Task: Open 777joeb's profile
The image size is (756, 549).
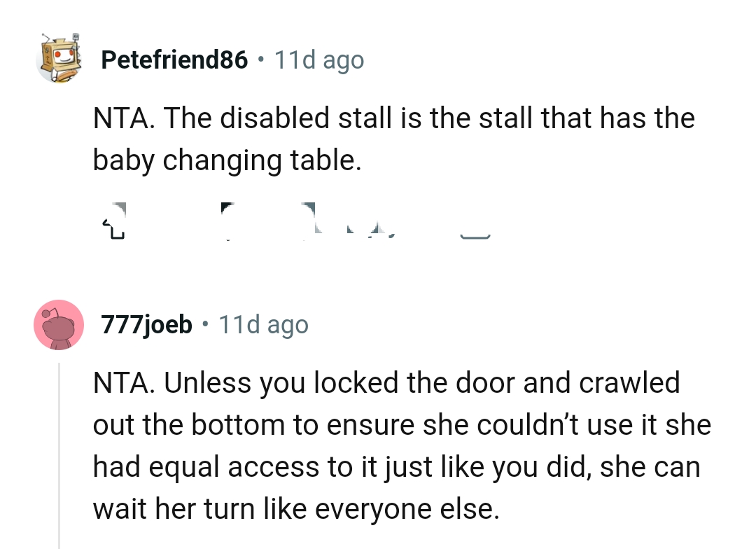Action: point(146,324)
